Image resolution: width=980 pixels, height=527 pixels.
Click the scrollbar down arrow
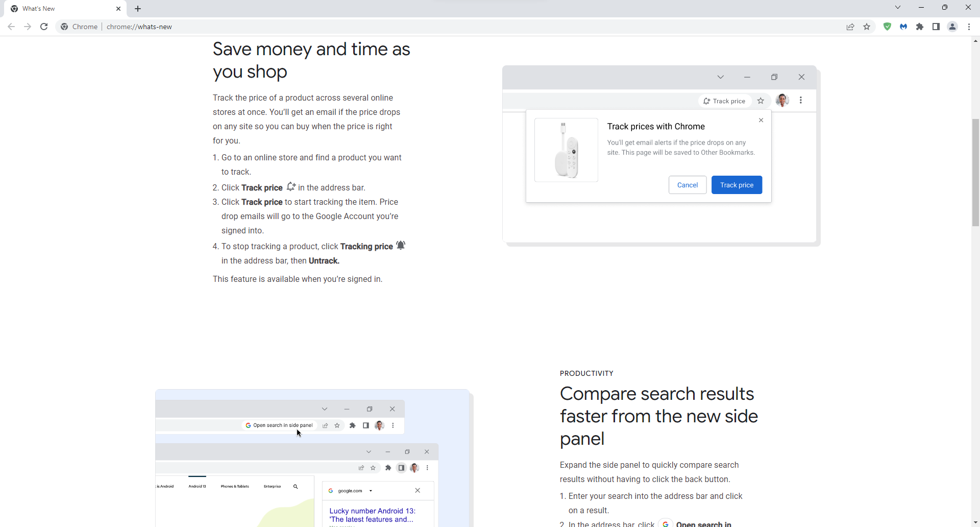pyautogui.click(x=975, y=523)
